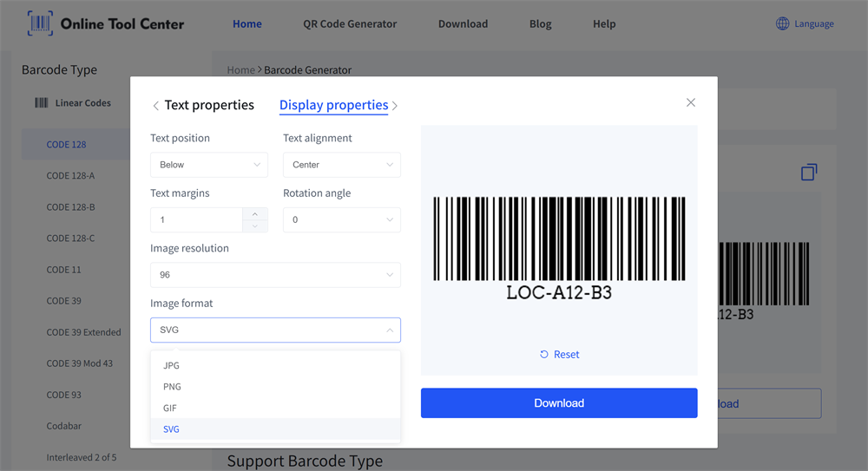Open the Text alignment dropdown

(x=342, y=165)
